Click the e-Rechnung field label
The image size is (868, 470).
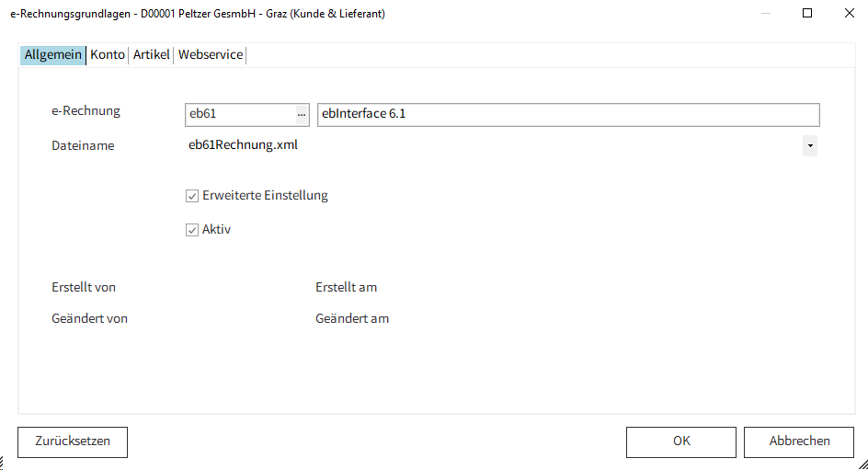click(x=86, y=111)
